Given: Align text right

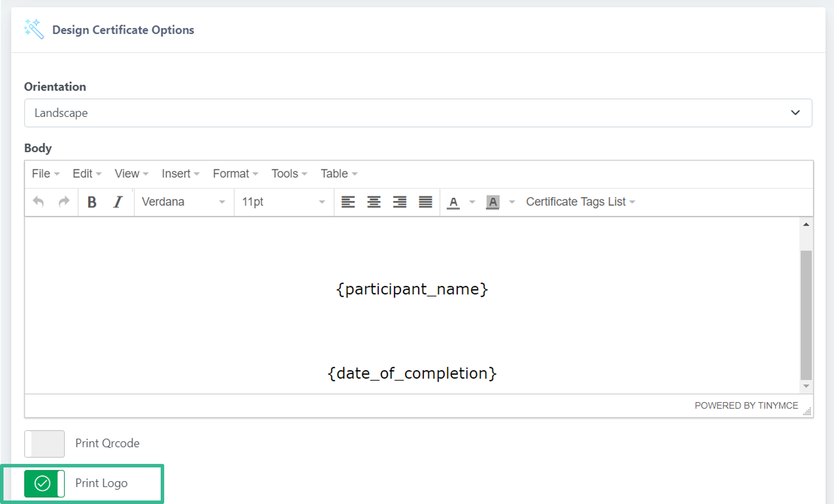Looking at the screenshot, I should click(399, 202).
